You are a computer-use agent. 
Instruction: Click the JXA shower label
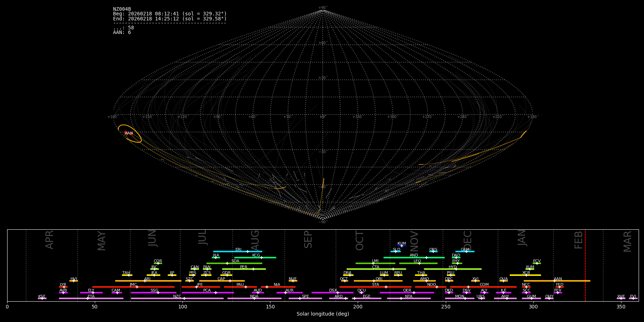(x=216, y=255)
